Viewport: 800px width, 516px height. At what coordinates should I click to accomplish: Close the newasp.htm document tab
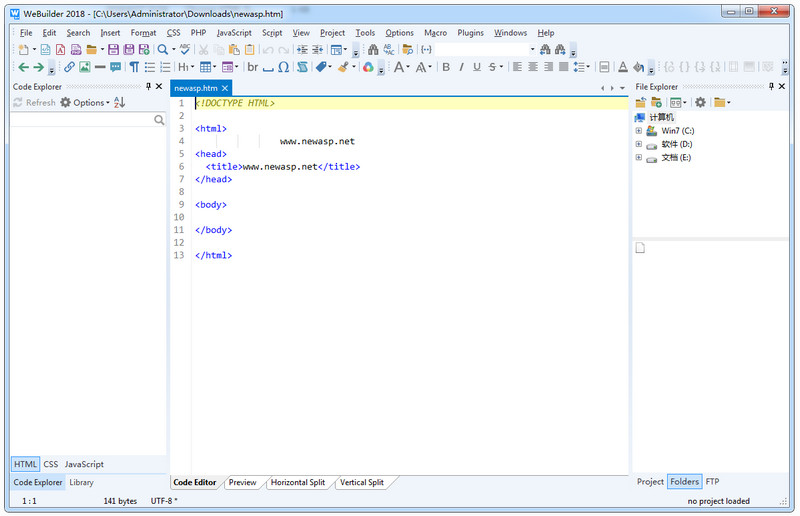tap(224, 88)
